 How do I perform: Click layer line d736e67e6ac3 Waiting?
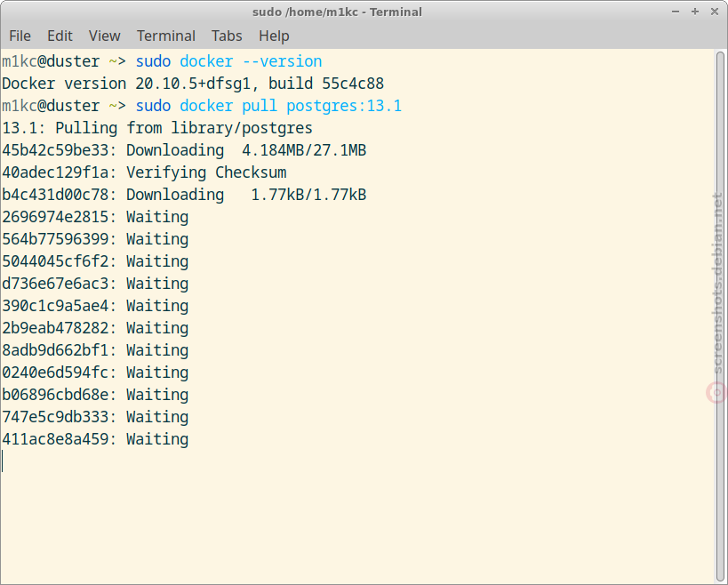coord(95,284)
